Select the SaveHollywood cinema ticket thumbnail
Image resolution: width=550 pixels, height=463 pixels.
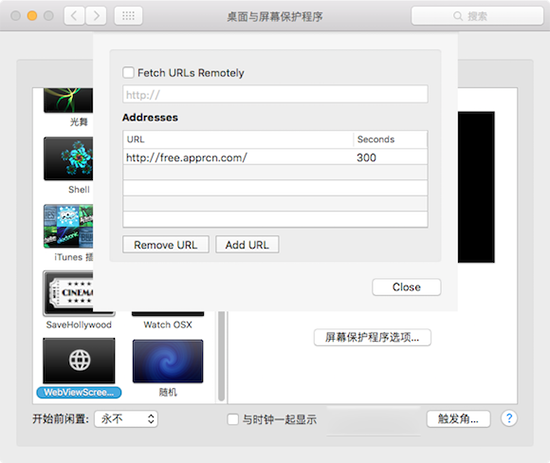pyautogui.click(x=68, y=293)
